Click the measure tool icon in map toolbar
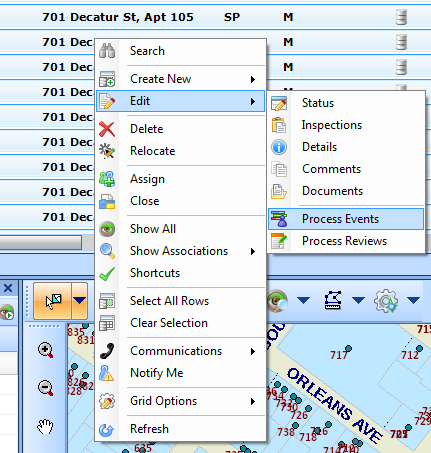This screenshot has width=431, height=453. point(333,300)
